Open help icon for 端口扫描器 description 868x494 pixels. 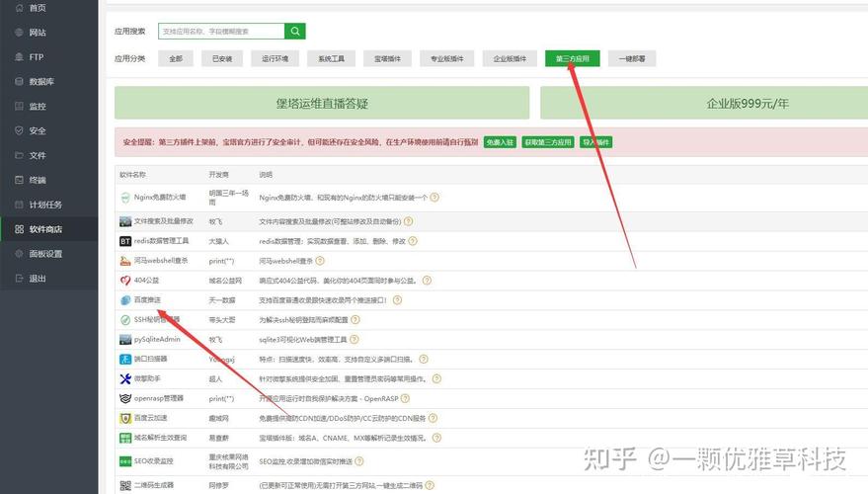pyautogui.click(x=424, y=360)
